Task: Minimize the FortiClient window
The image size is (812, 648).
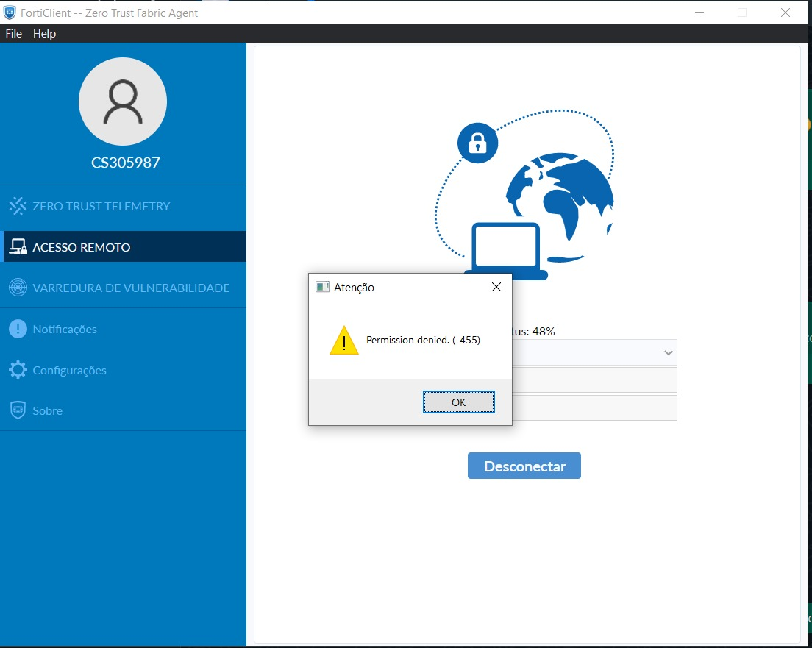Action: pyautogui.click(x=699, y=13)
